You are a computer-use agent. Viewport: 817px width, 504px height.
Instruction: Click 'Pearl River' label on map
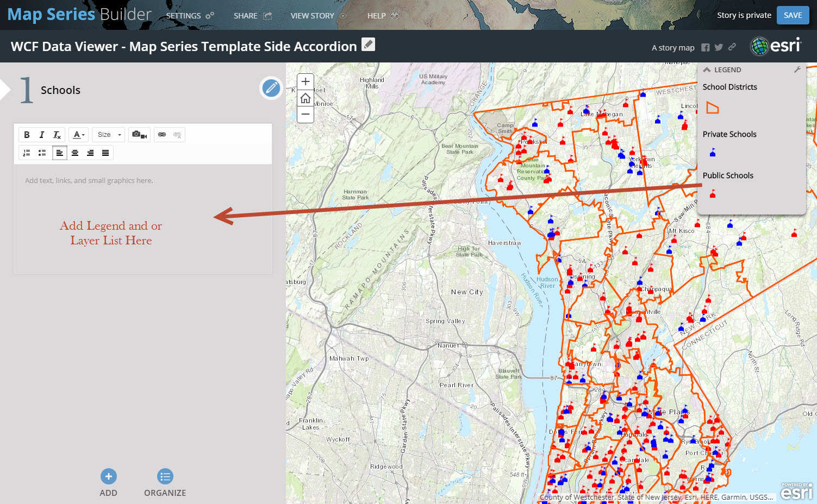tap(457, 385)
